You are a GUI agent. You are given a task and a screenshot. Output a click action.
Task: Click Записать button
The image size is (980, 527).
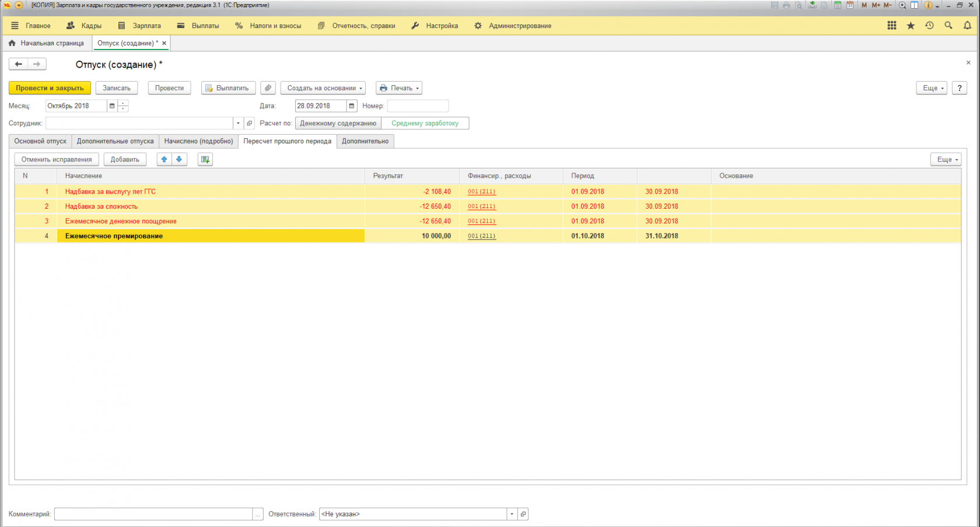click(x=117, y=88)
